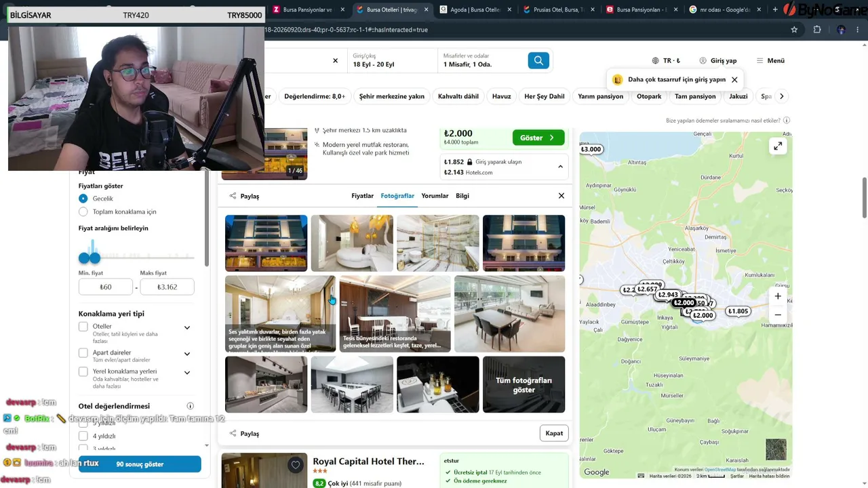Check the Yerel konaklama yerleri checkbox
The image size is (868, 488).
point(83,371)
